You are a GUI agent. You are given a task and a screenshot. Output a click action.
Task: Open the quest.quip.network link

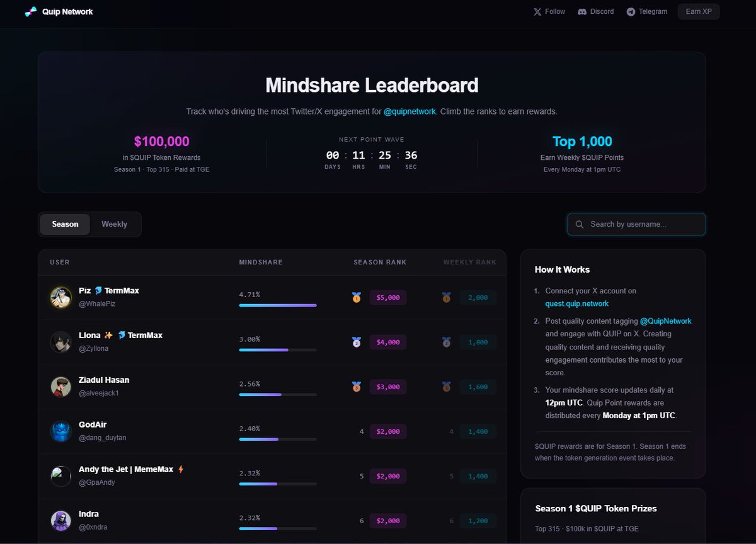577,303
